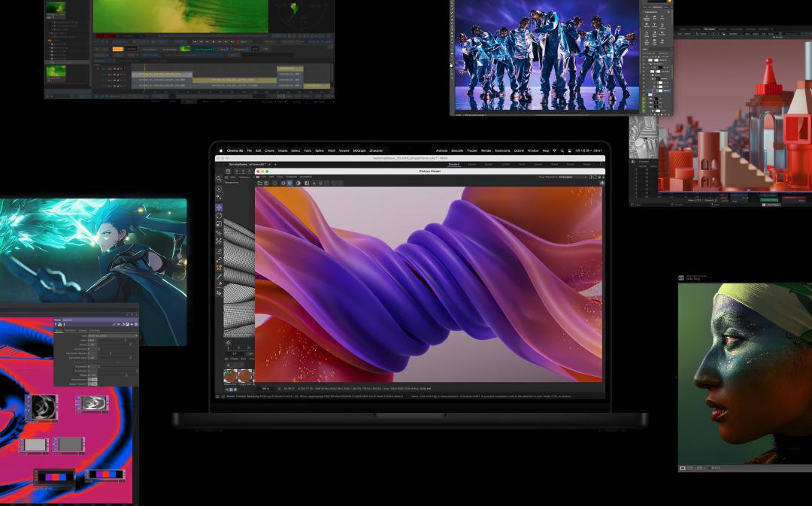Click the save image icon in Picture Viewer
The image size is (812, 506).
(x=266, y=183)
